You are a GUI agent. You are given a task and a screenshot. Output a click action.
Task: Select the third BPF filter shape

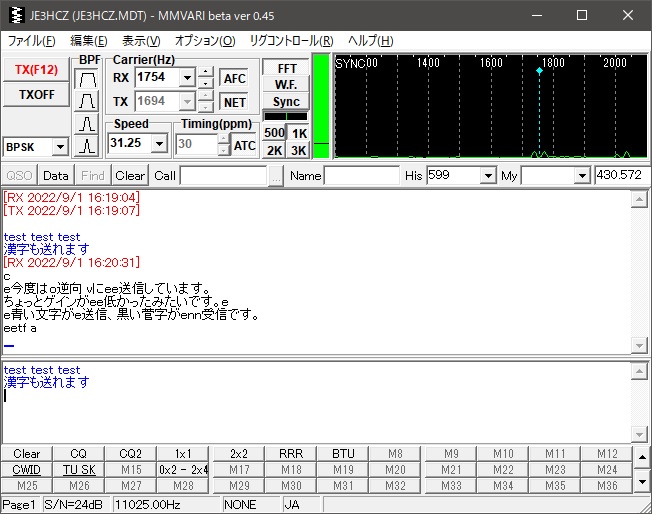(89, 124)
